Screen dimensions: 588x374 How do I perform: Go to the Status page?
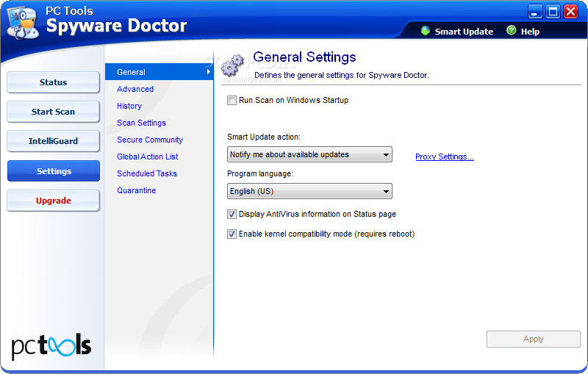53,82
